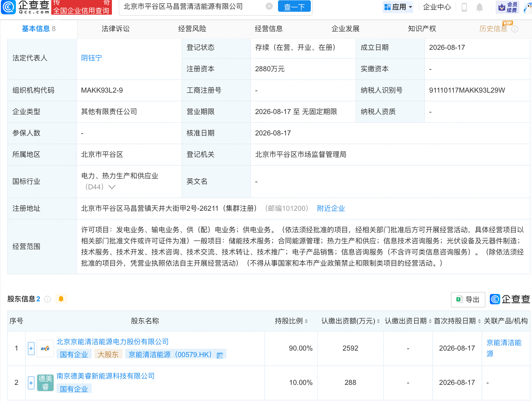Viewport: 532px width, 401px height.
Task: Export shareholder list with 导出 button
Action: pyautogui.click(x=468, y=300)
